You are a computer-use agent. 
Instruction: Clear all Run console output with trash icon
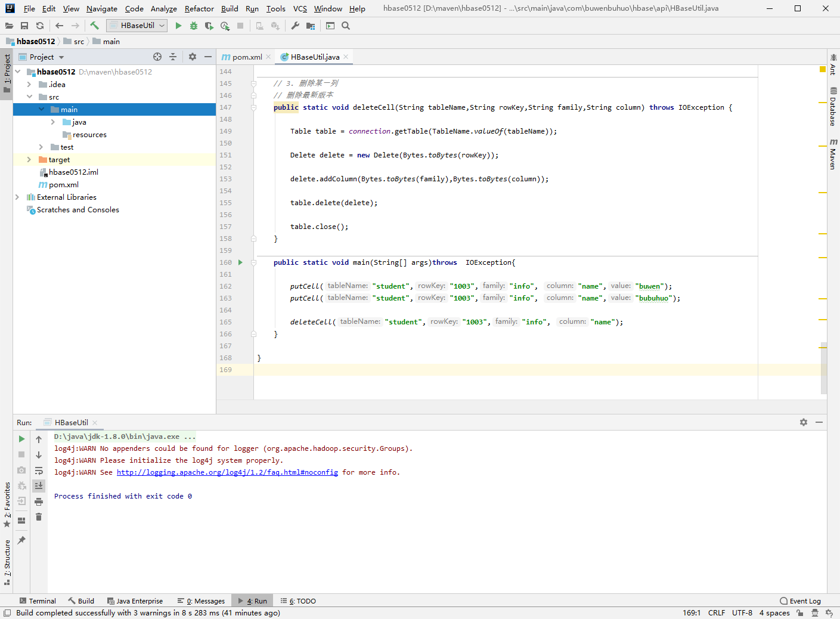(x=39, y=517)
